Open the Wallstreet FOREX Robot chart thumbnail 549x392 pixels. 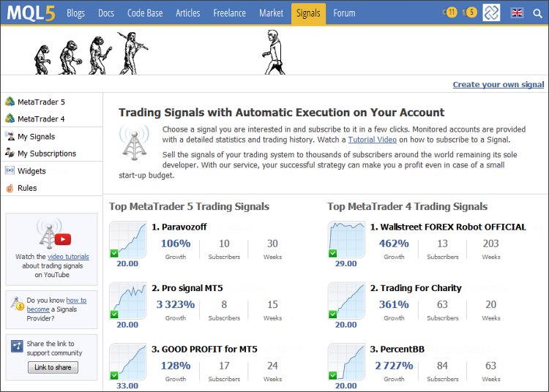346,240
